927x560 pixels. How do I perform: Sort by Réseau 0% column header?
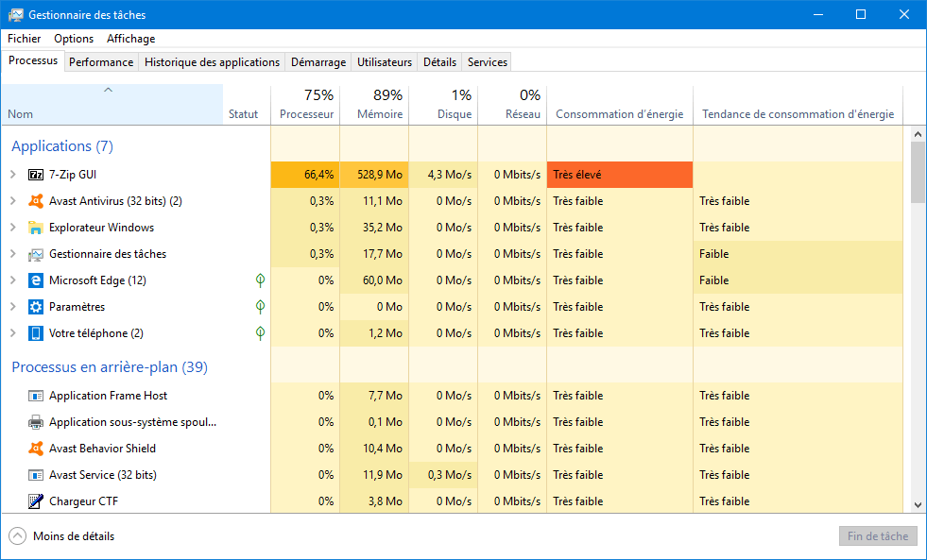[512, 105]
